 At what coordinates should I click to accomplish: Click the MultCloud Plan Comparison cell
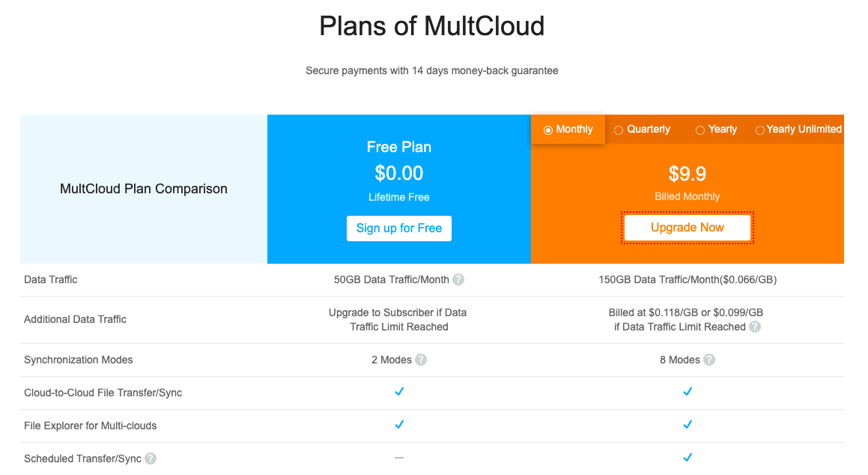(x=144, y=189)
